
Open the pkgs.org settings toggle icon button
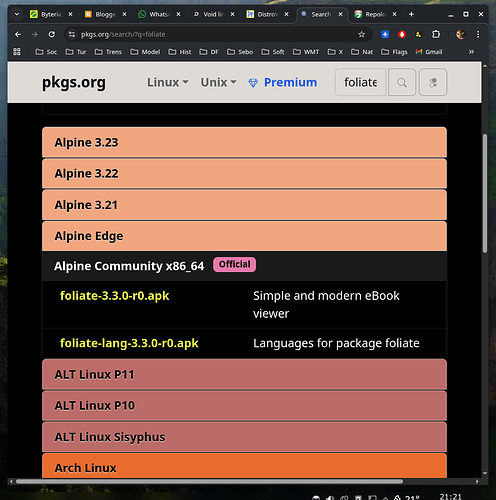pos(433,82)
